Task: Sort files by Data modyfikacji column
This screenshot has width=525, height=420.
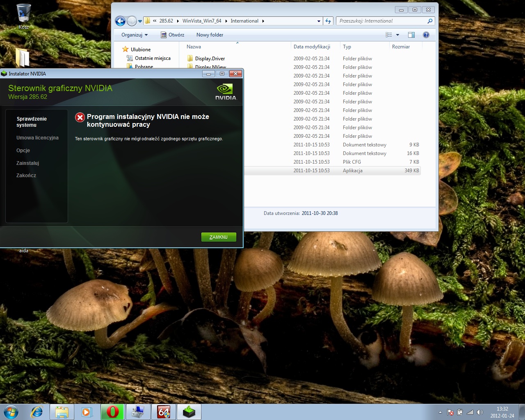Action: pos(312,47)
